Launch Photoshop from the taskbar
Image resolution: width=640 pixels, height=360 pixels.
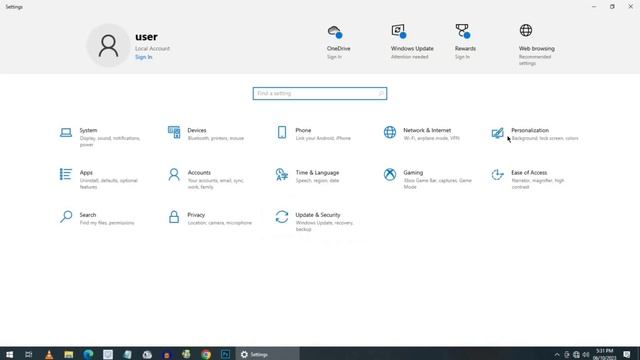point(225,354)
